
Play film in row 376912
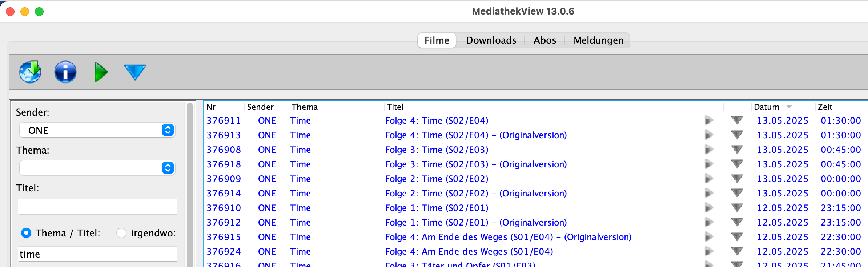709,222
